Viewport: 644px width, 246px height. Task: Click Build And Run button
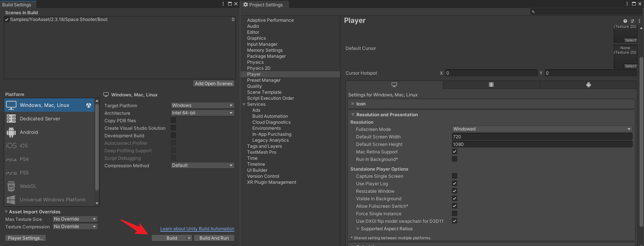tap(214, 238)
